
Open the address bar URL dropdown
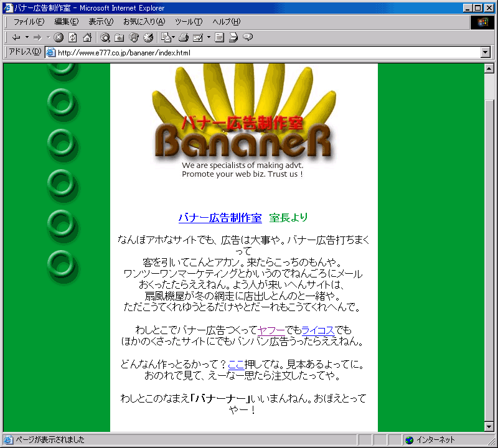click(486, 52)
